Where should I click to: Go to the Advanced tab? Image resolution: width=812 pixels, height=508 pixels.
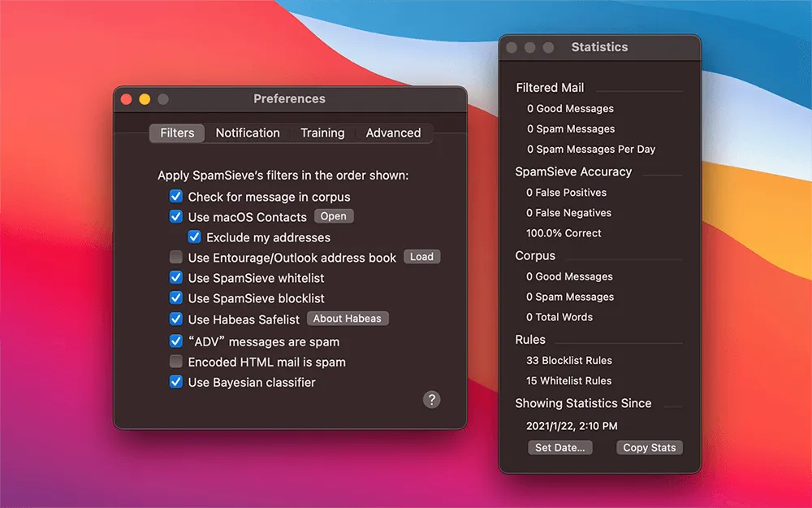[393, 133]
